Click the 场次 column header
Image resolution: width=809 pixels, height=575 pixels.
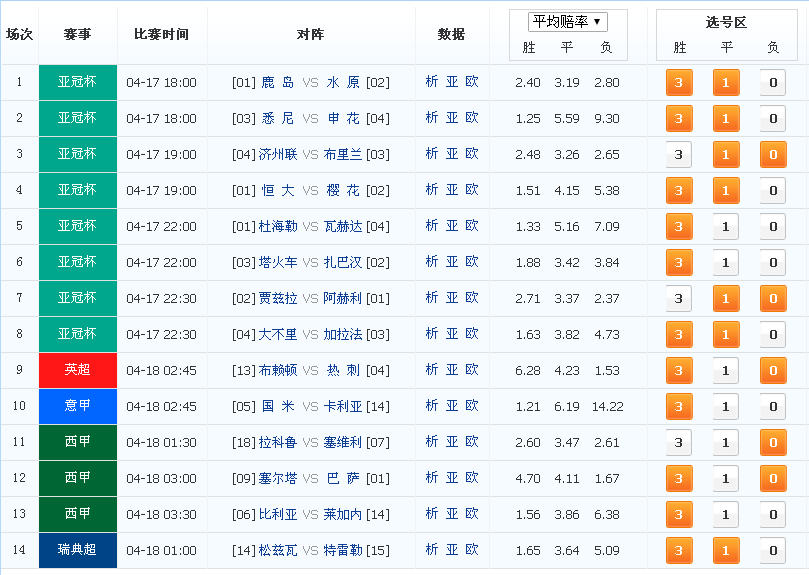[20, 35]
